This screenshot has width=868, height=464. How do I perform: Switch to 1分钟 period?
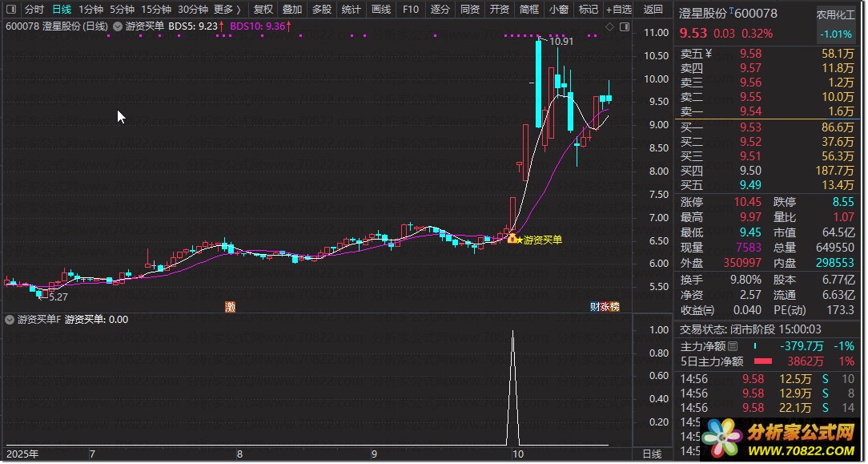pos(90,10)
